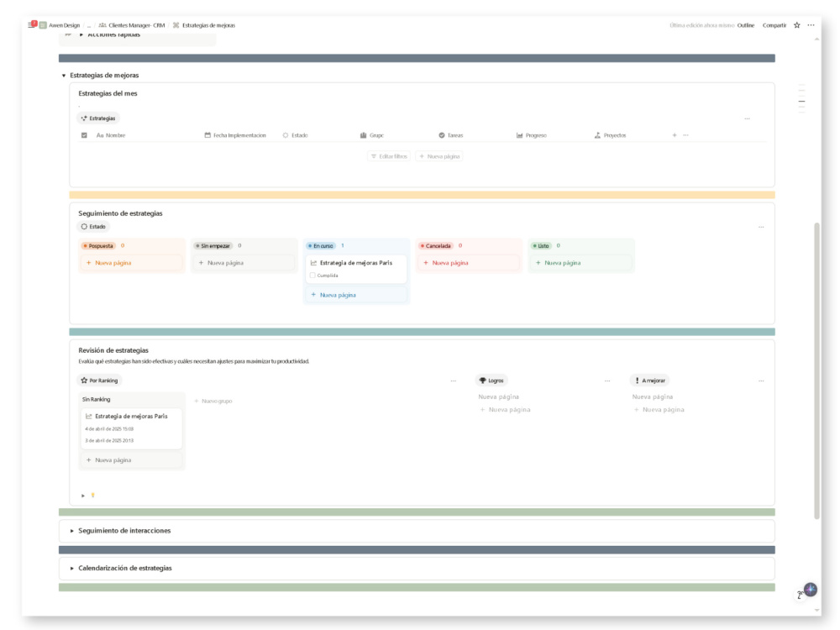Open options menu for Logros view
This screenshot has height=630, width=840.
coord(607,381)
